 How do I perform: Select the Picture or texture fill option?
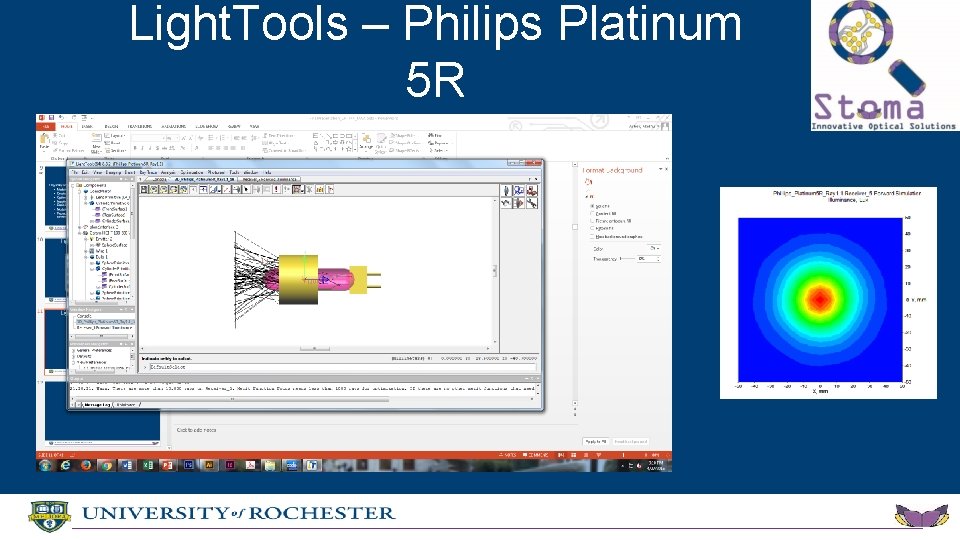[x=592, y=221]
